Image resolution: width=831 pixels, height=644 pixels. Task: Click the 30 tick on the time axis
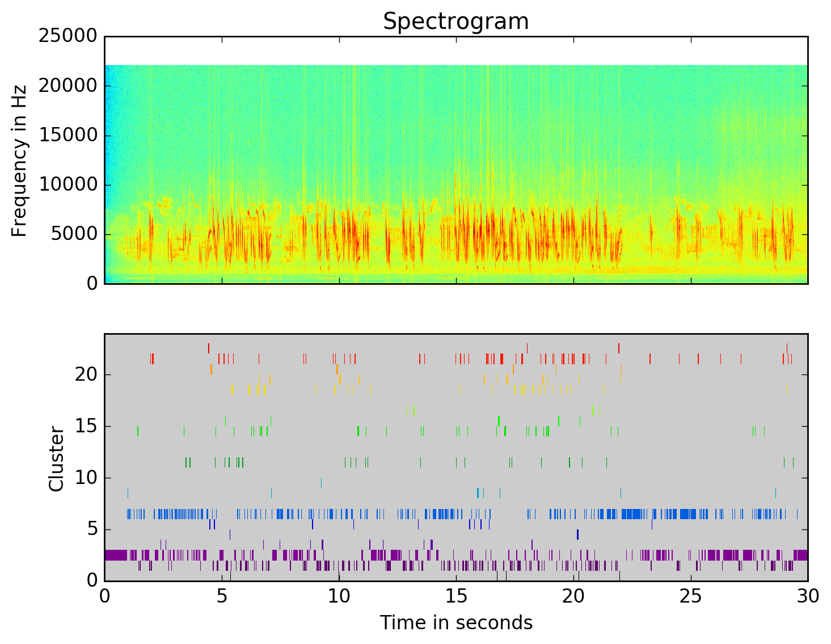tap(807, 597)
